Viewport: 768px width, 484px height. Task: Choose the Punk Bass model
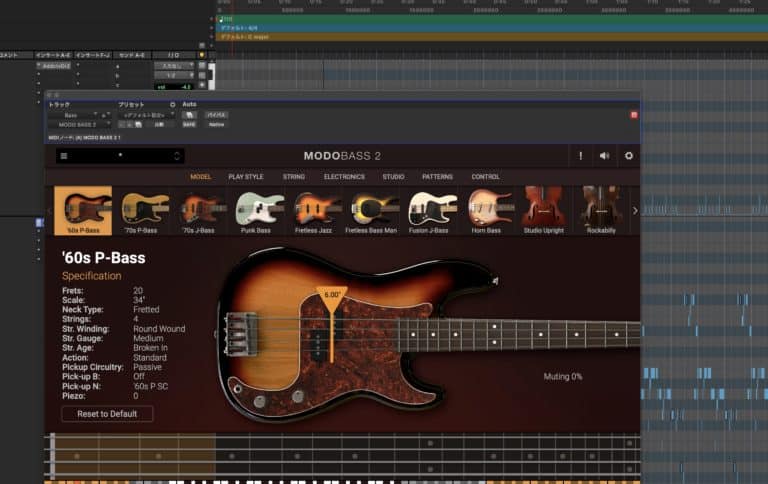(x=260, y=210)
